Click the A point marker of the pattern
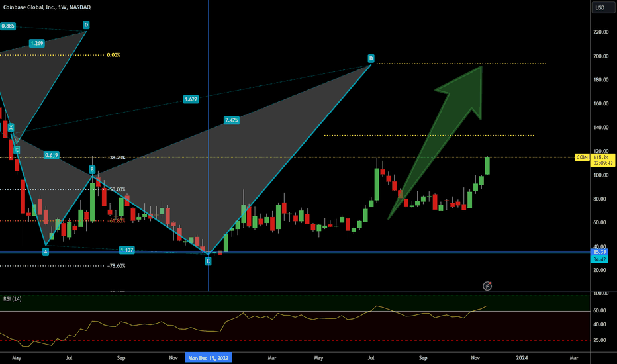The width and height of the screenshot is (617, 364). 46,252
